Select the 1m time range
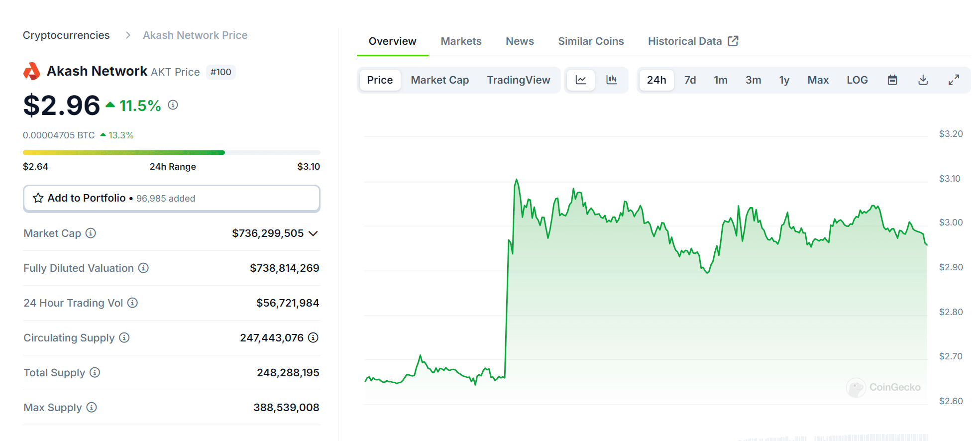This screenshot has height=441, width=980. pyautogui.click(x=721, y=80)
